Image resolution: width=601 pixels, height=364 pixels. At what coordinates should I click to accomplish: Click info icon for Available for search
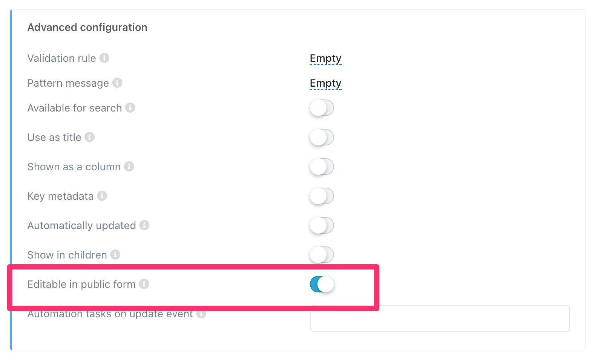(130, 108)
